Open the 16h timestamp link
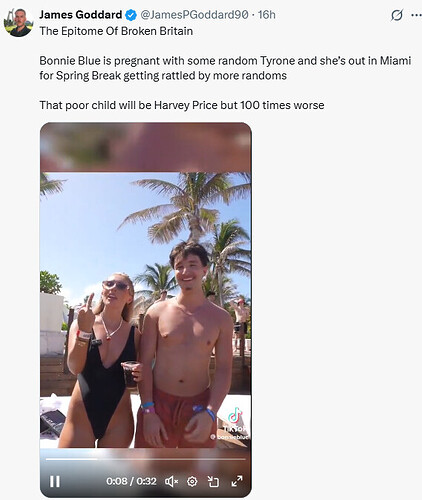This screenshot has width=422, height=500. (267, 15)
